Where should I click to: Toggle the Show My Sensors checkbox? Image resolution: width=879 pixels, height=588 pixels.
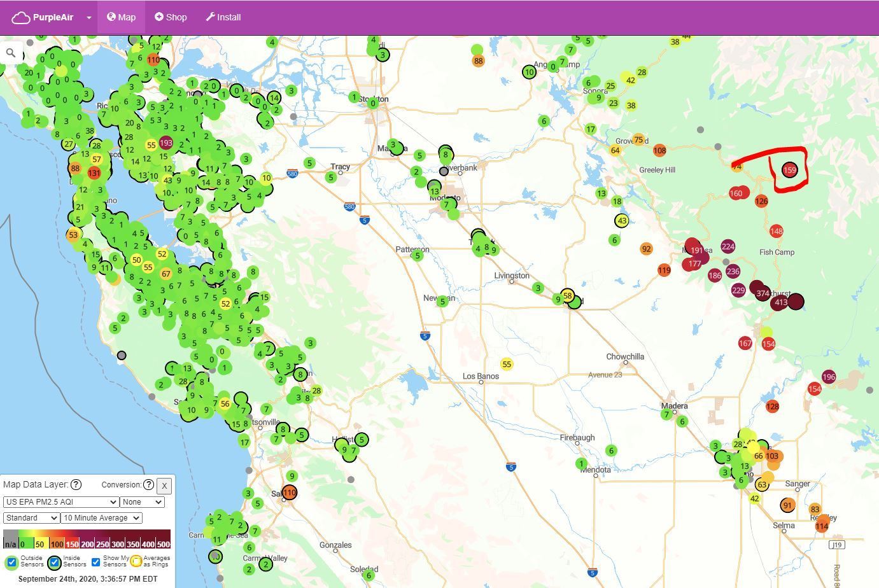point(96,562)
